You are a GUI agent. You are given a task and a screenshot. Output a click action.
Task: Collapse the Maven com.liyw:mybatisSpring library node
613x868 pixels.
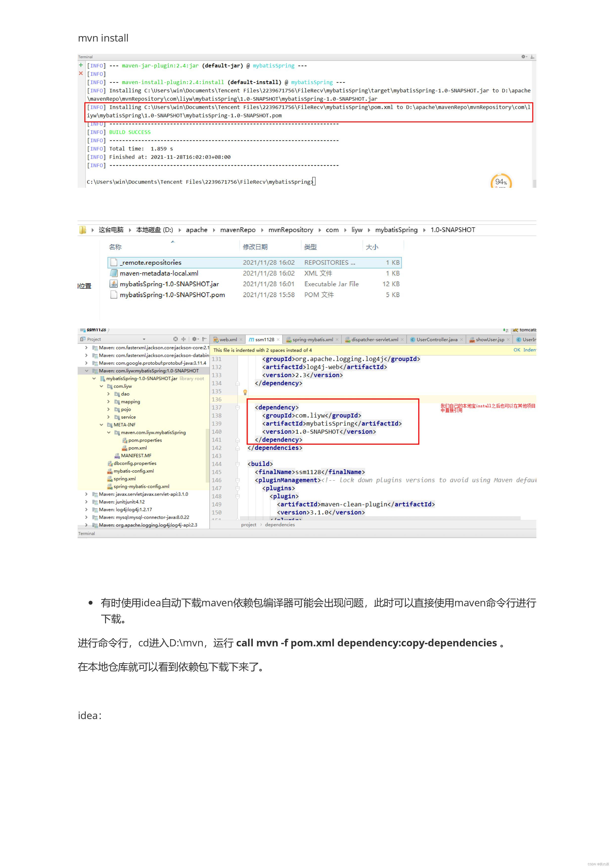click(x=87, y=371)
